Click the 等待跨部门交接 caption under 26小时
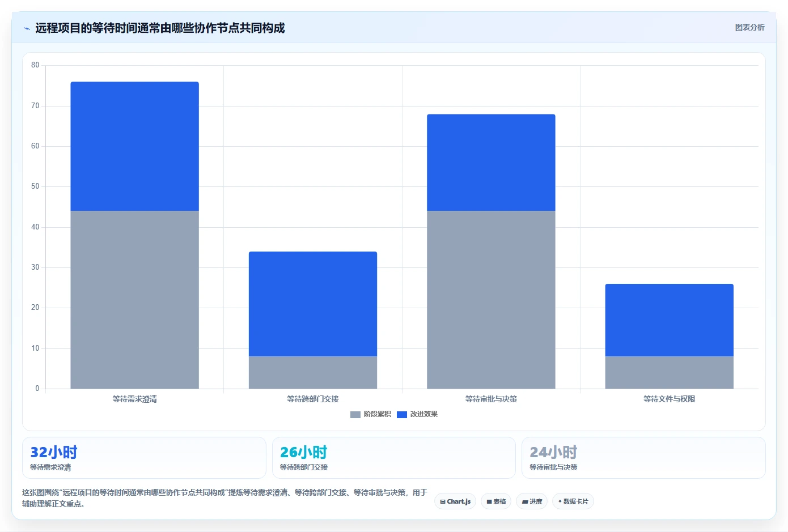 click(x=304, y=467)
